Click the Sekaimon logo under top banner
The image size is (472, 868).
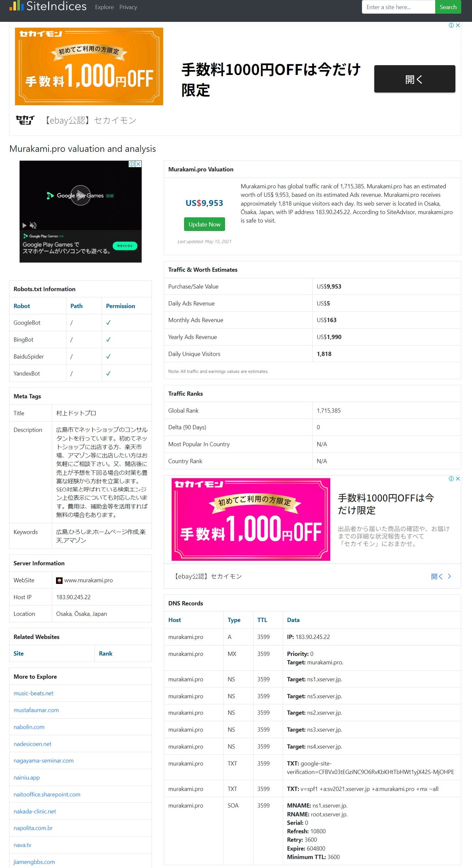click(x=25, y=120)
